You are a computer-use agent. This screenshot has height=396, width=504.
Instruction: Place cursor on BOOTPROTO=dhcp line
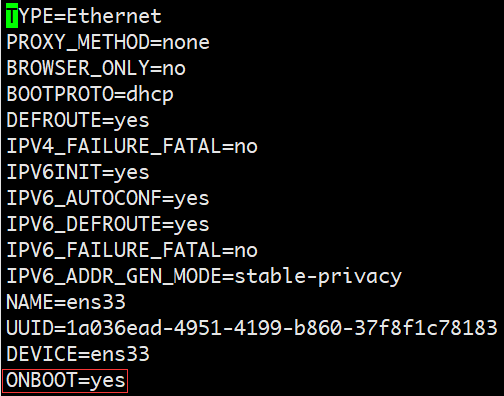[x=90, y=94]
